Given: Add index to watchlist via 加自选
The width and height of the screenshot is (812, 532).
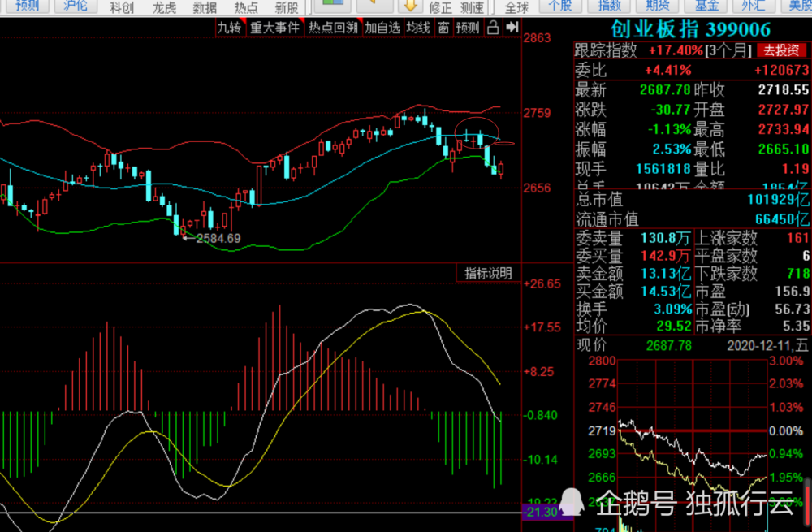Looking at the screenshot, I should coord(382,28).
